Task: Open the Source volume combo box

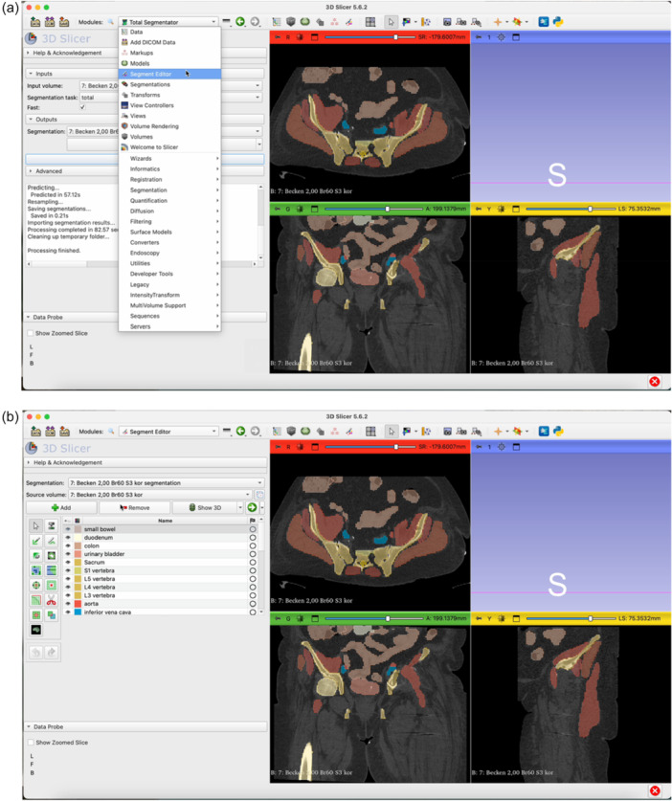Action: (x=160, y=495)
